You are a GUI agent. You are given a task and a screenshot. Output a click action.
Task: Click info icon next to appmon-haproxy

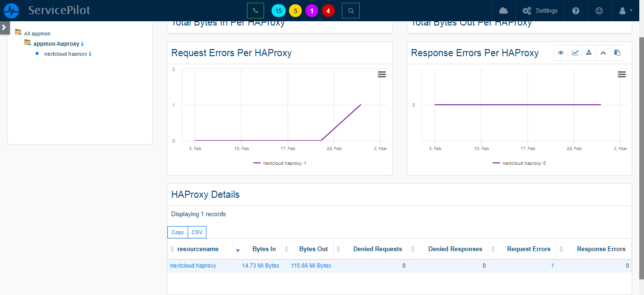pos(83,44)
